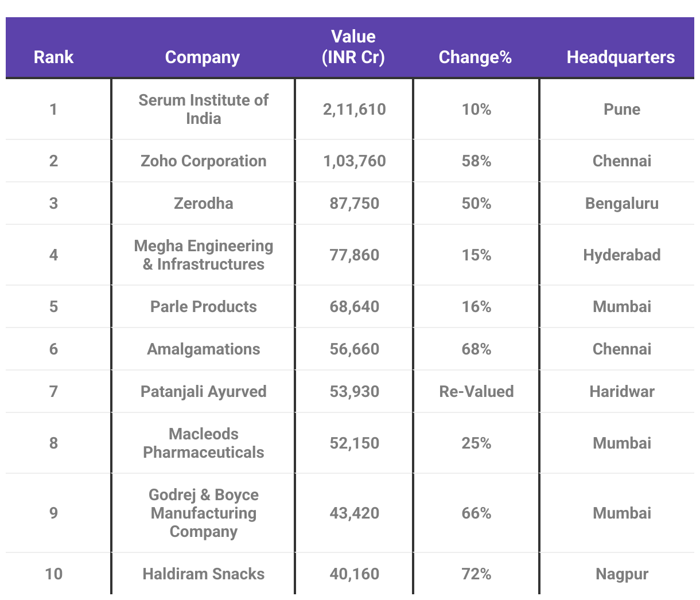Select the Headquarters column header
This screenshot has height=600, width=700.
(621, 57)
